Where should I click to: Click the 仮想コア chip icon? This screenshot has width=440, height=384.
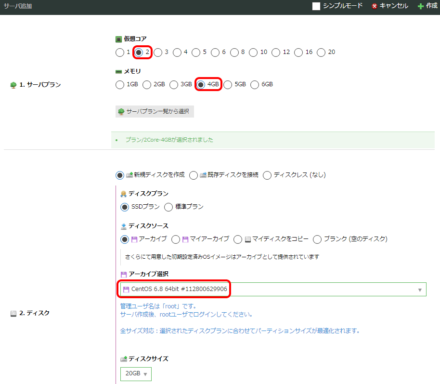[x=119, y=39]
